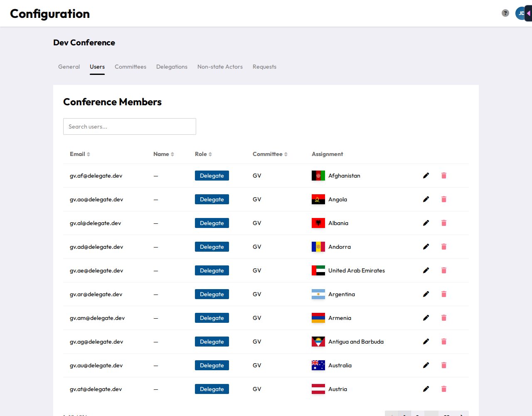Select the Users tab

coord(97,67)
